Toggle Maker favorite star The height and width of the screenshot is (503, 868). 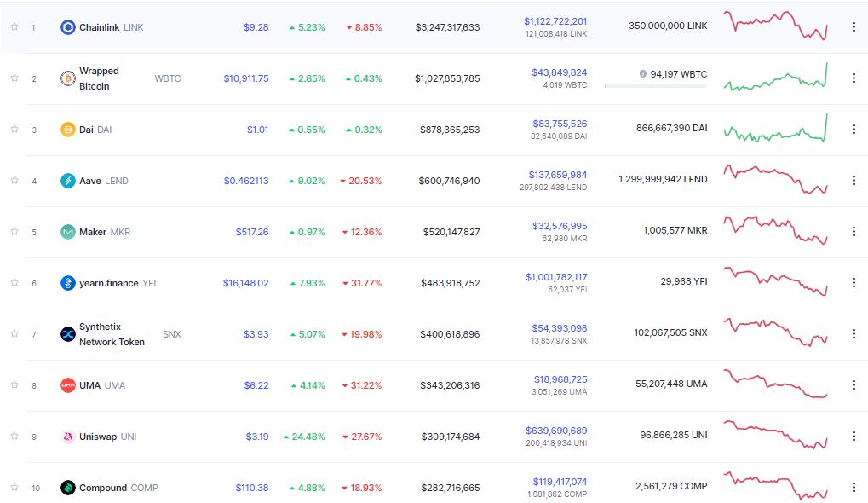(x=14, y=231)
